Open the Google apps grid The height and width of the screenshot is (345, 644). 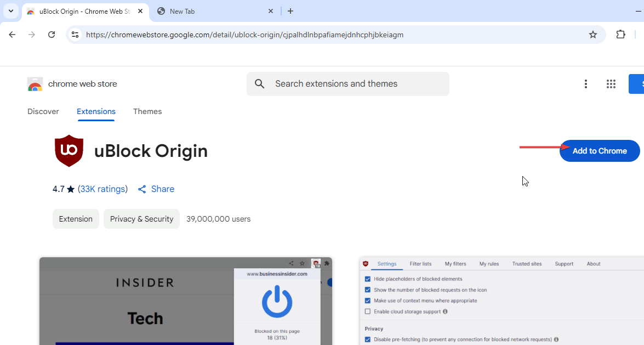611,84
